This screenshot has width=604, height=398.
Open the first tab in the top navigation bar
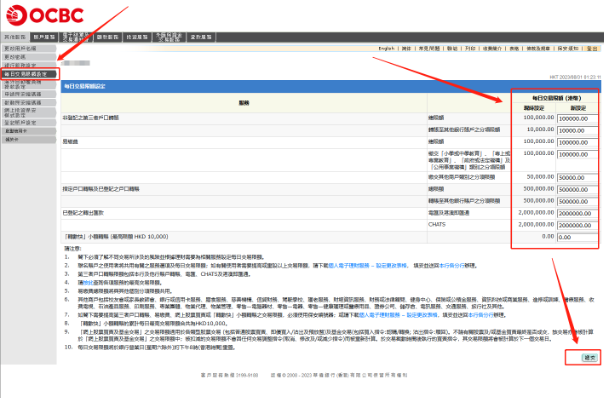[15, 37]
